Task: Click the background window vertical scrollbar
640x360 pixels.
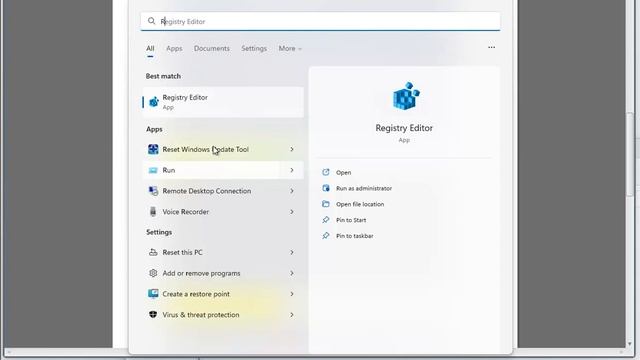Action: pyautogui.click(x=631, y=154)
